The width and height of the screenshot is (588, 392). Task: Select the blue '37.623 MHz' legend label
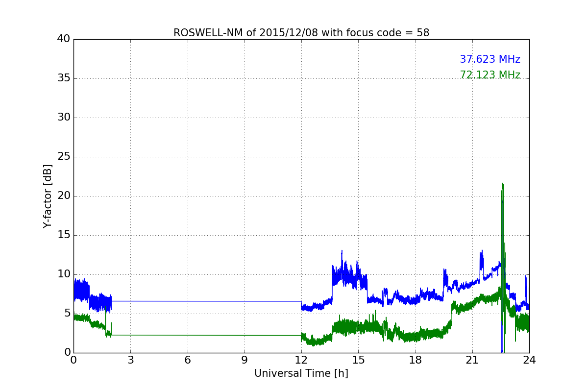click(490, 59)
